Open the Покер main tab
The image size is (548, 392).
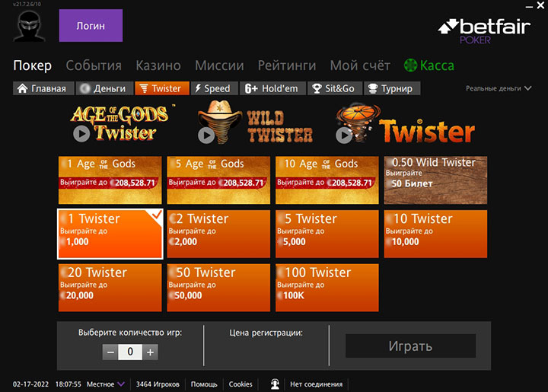click(33, 65)
